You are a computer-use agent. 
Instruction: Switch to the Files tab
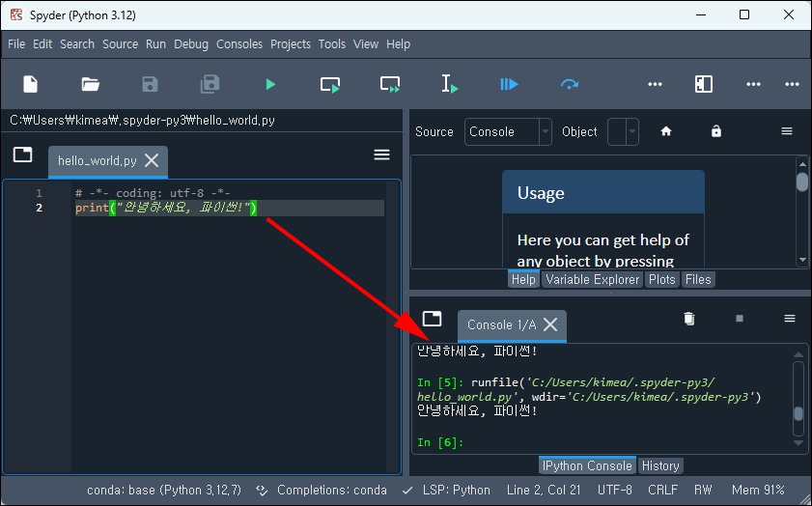tap(698, 280)
